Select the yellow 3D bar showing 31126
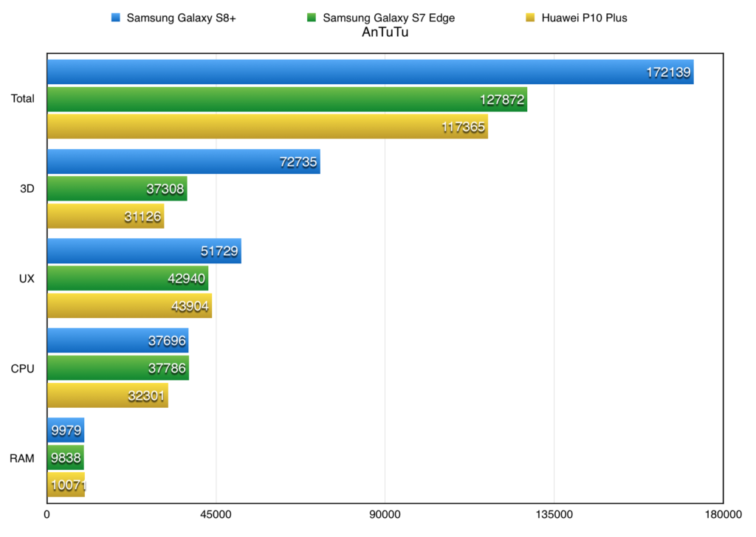 pyautogui.click(x=106, y=216)
